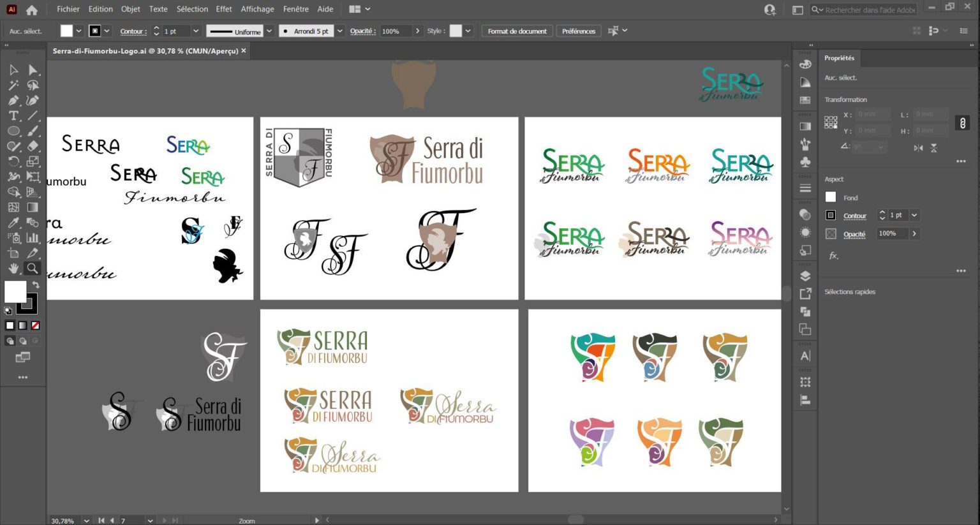This screenshot has height=525, width=980.
Task: Open the Fenêtre menu
Action: coord(295,9)
